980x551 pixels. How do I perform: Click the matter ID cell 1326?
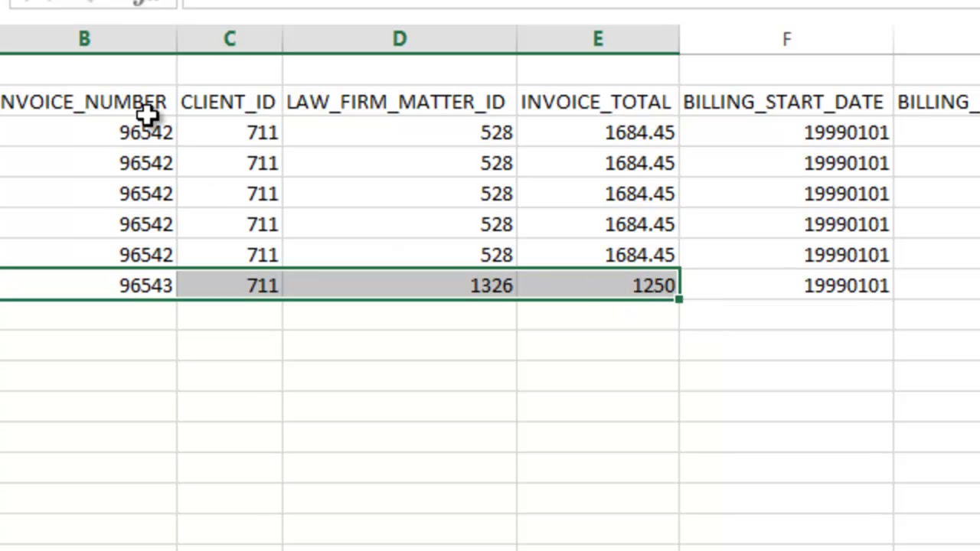pyautogui.click(x=400, y=285)
